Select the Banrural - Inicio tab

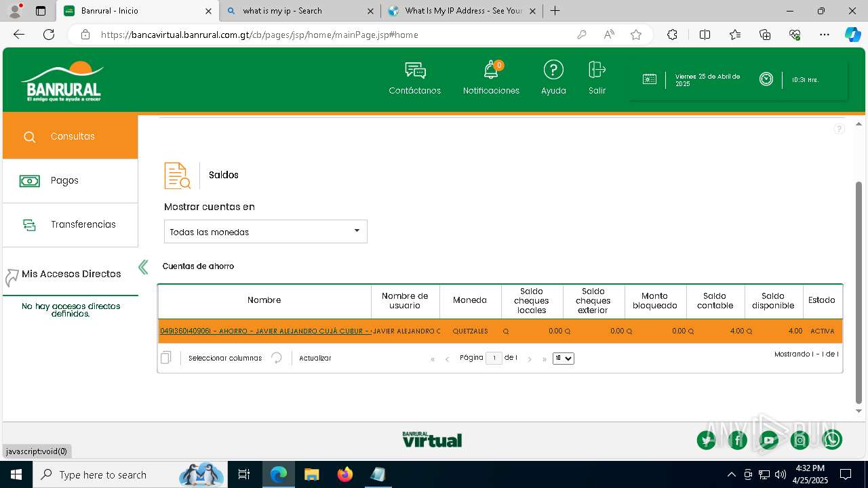tap(137, 11)
